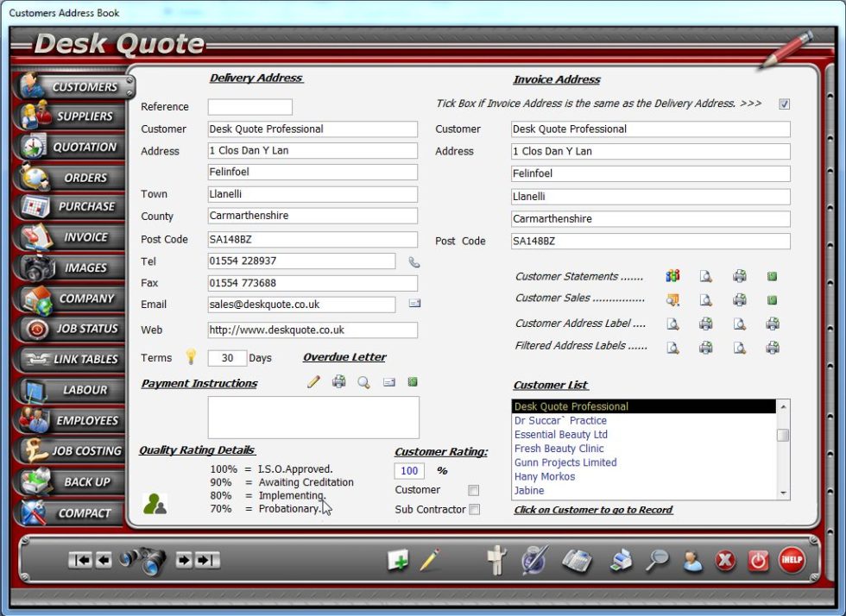Preview the Customer Address Label
Viewport: 846px width, 616px height.
[x=672, y=325]
